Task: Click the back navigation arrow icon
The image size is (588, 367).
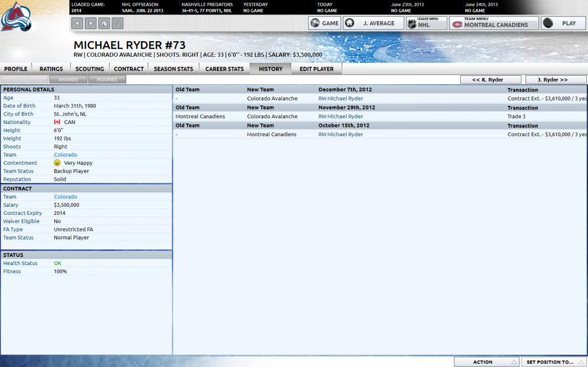Action: pos(77,23)
